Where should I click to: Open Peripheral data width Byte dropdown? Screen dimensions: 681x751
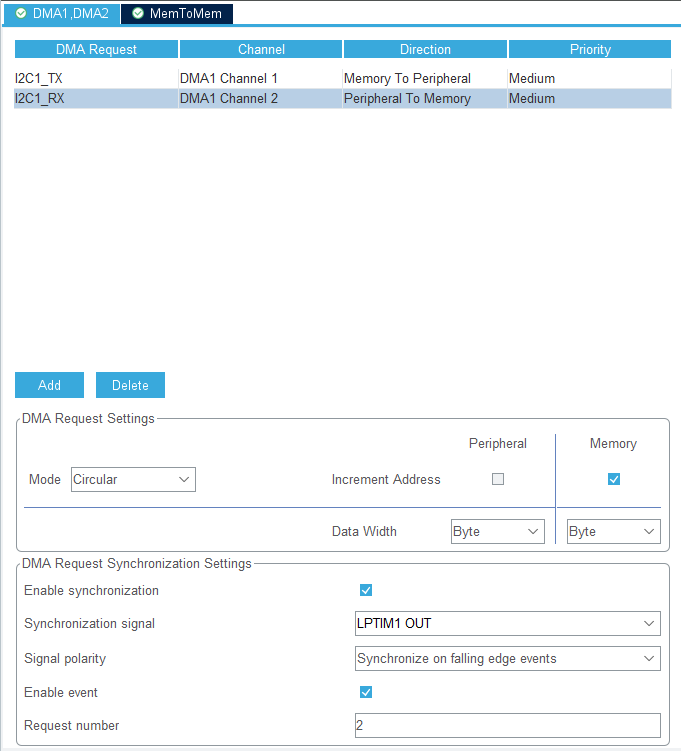pyautogui.click(x=498, y=532)
